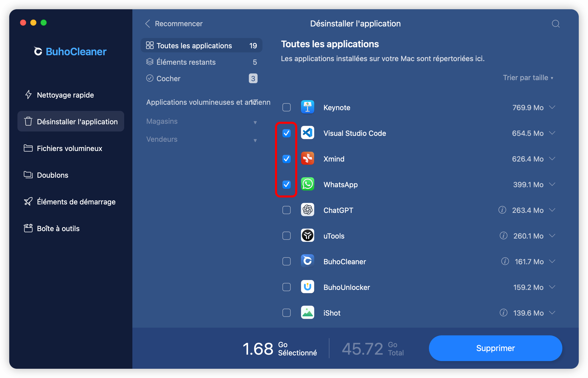Click the BuhoCleaner logo in sidebar
Image resolution: width=588 pixels, height=378 pixels.
pyautogui.click(x=70, y=52)
